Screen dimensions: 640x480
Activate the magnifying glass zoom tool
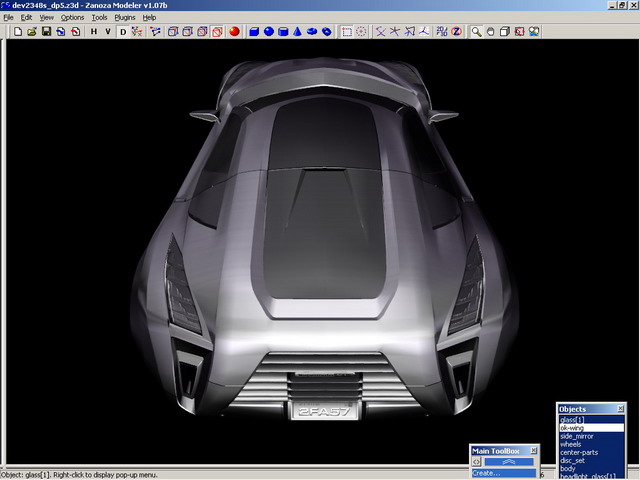coord(477,31)
